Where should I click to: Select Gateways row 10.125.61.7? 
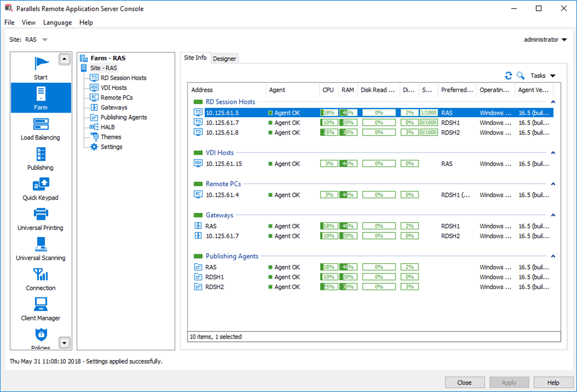[374, 236]
